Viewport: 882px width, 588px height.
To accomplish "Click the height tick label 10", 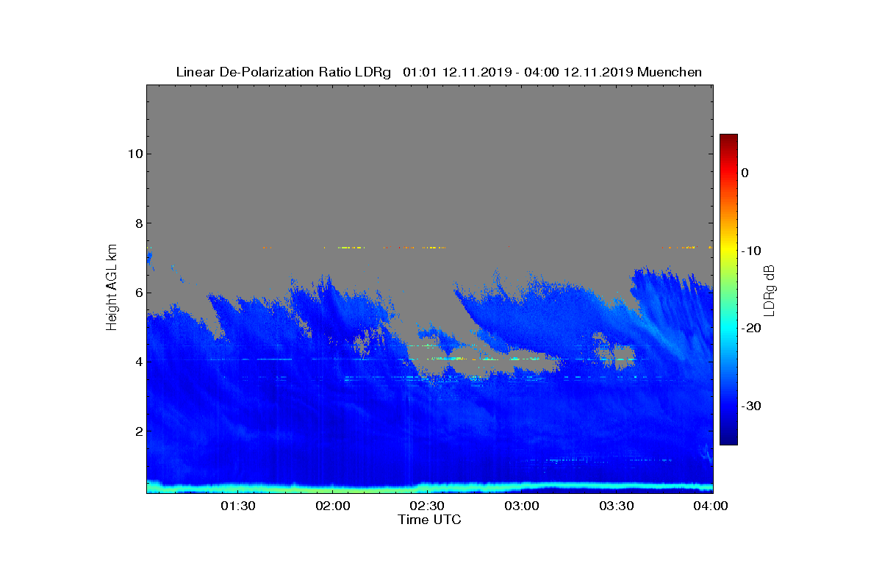I will coord(134,154).
